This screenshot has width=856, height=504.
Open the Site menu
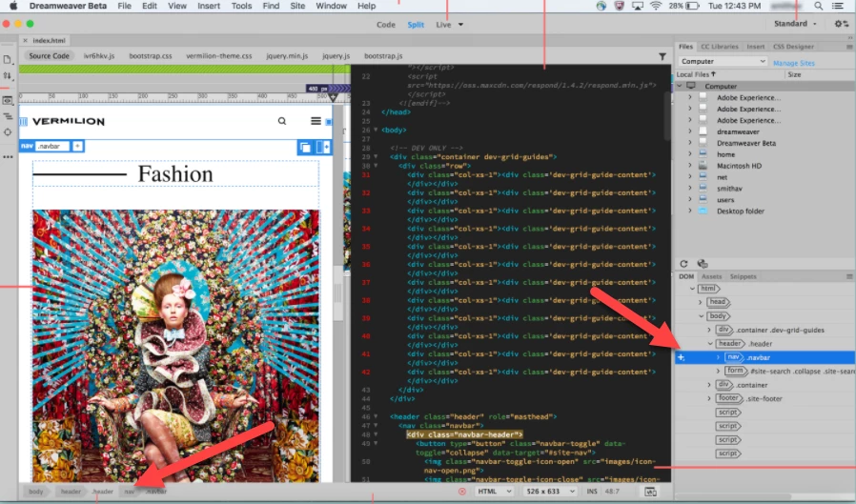coord(297,6)
